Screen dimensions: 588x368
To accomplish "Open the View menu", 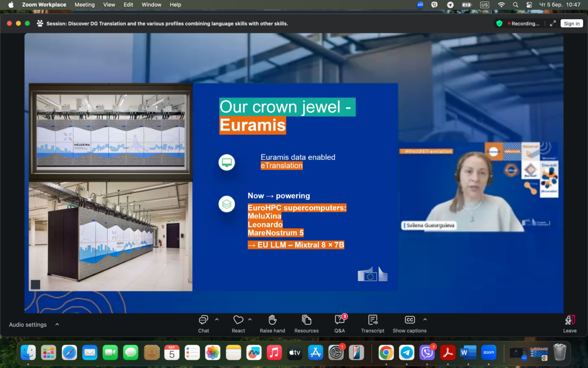I will tap(109, 5).
